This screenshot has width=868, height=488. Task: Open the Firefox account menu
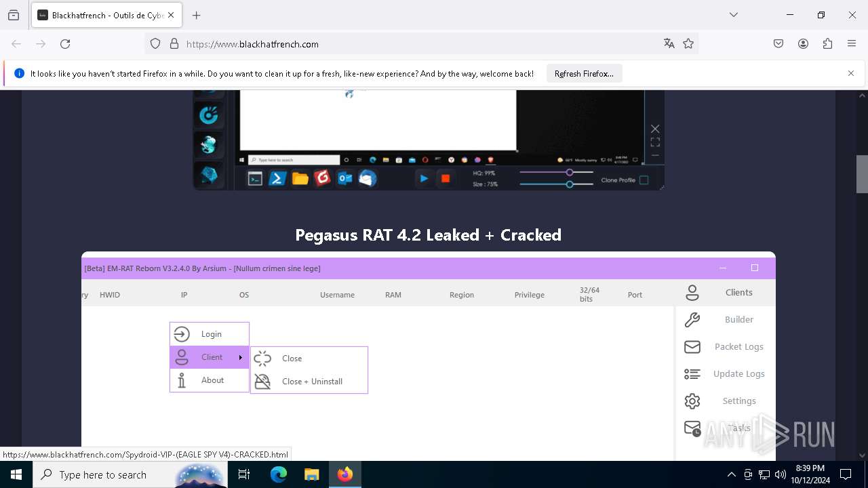coord(803,43)
